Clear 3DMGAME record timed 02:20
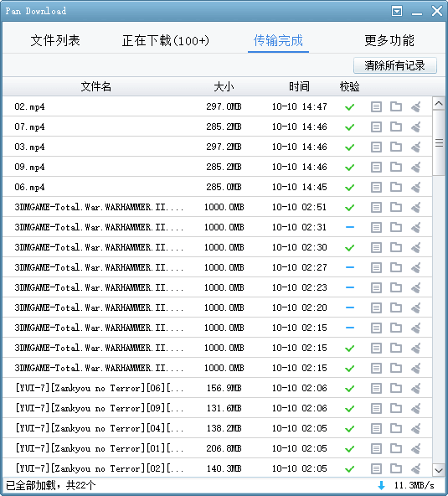This screenshot has width=448, height=496. (416, 307)
